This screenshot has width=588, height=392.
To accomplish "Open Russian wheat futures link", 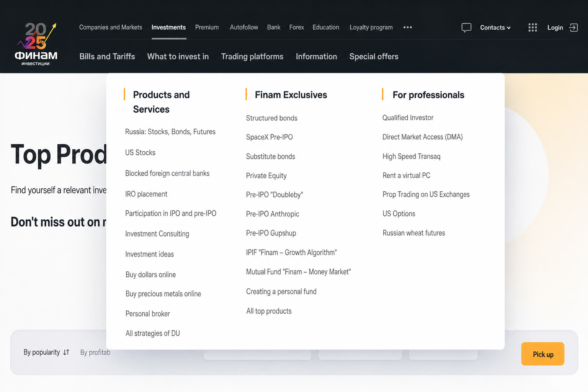I will click(x=414, y=233).
